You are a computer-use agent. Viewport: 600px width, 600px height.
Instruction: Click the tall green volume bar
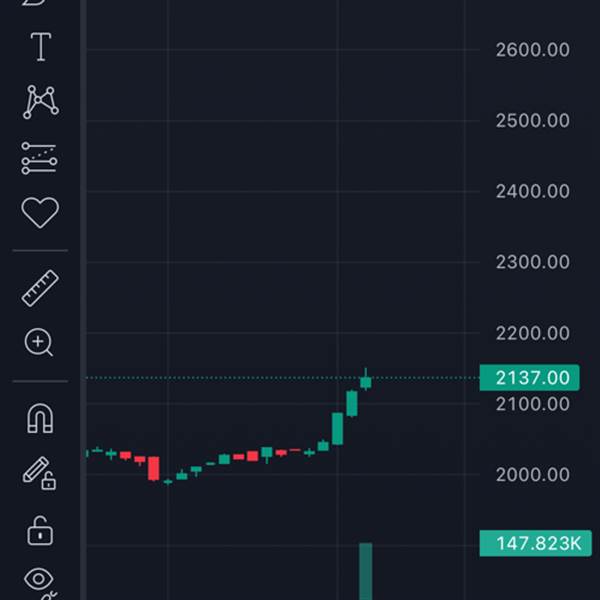pyautogui.click(x=366, y=571)
